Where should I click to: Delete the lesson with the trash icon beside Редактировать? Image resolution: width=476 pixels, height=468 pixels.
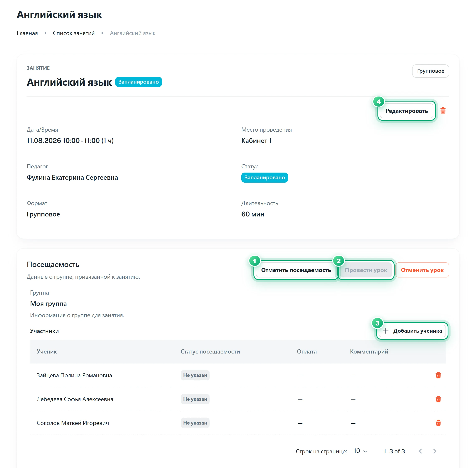(x=443, y=111)
